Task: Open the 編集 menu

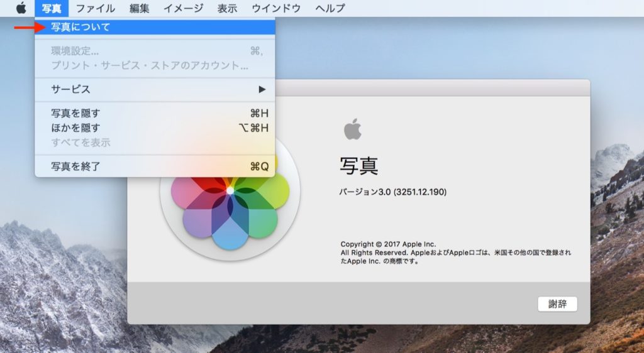Action: [x=139, y=8]
